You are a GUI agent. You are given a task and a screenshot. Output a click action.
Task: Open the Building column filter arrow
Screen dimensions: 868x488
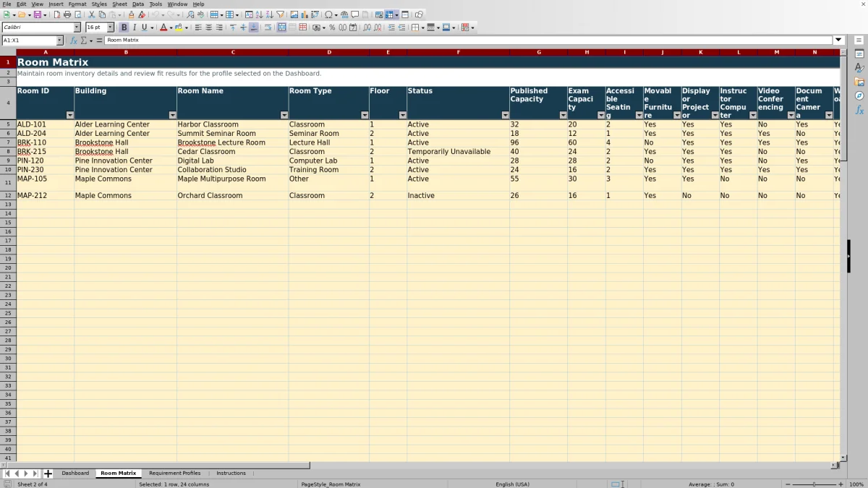173,115
